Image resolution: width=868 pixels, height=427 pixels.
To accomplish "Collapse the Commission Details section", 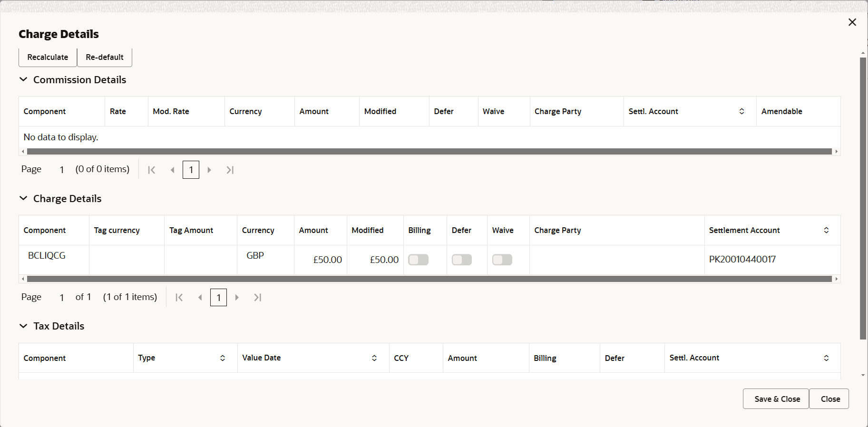I will pyautogui.click(x=23, y=79).
